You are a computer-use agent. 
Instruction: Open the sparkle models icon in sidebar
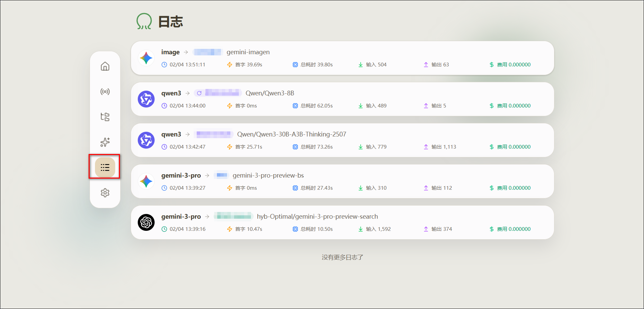pos(105,142)
